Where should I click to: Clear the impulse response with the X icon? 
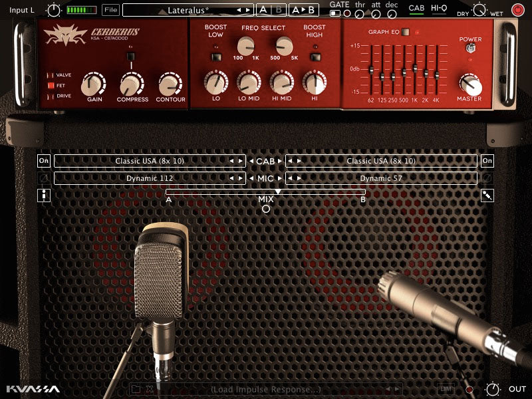[x=150, y=389]
